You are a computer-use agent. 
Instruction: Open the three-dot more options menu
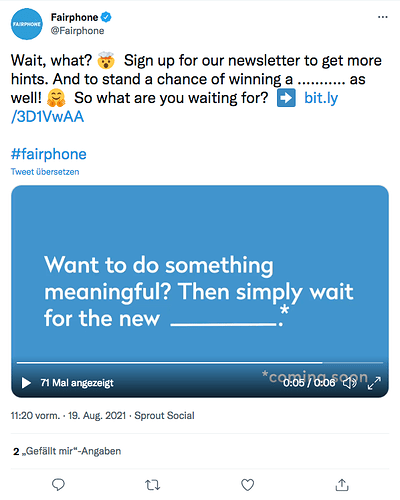coord(383,17)
